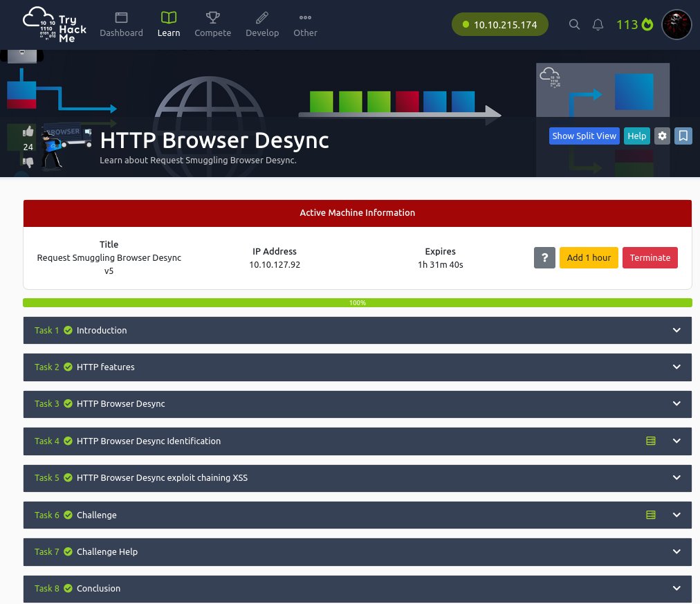Terminate the active machine
The height and width of the screenshot is (604, 700).
point(650,257)
